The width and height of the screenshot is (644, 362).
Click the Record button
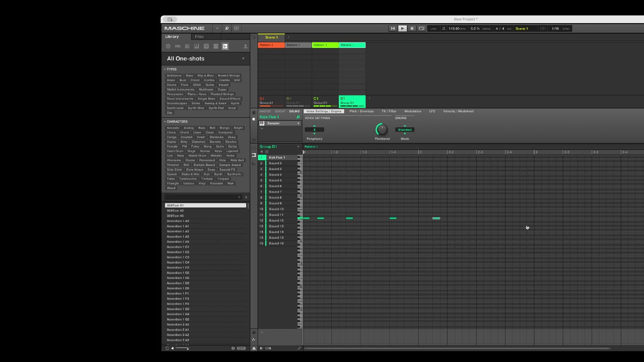412,28
